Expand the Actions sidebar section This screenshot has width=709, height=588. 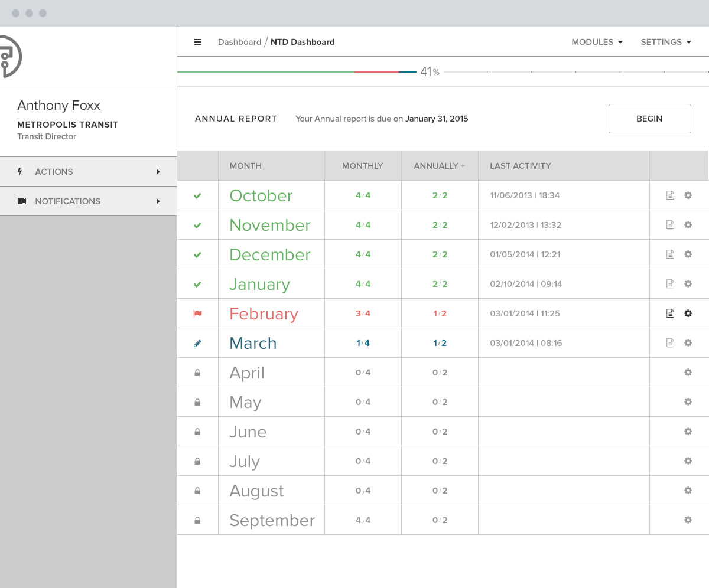point(89,172)
